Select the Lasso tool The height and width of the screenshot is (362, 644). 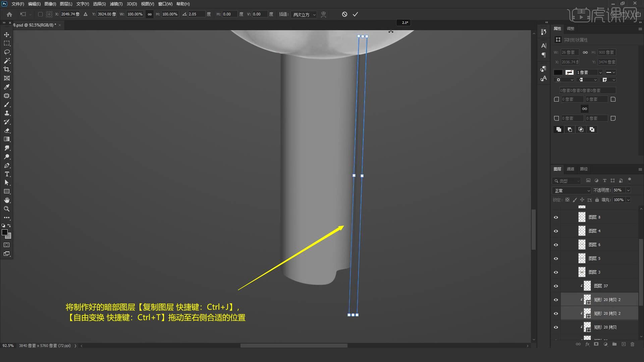[x=7, y=52]
